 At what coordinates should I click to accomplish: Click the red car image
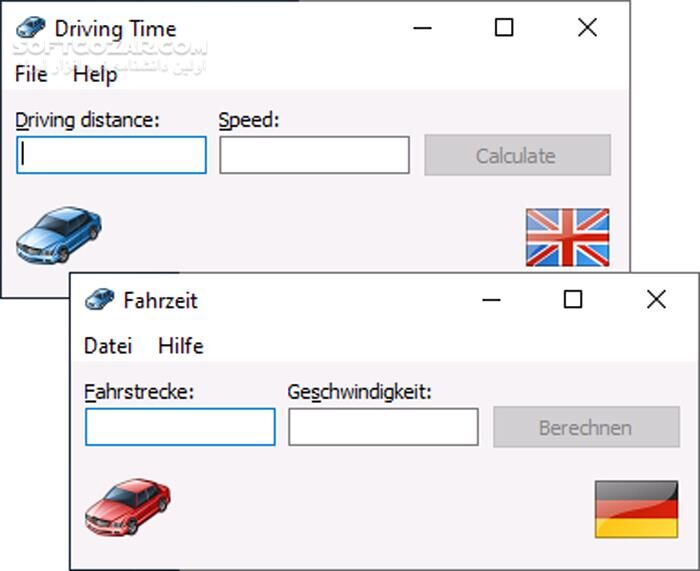tap(127, 507)
